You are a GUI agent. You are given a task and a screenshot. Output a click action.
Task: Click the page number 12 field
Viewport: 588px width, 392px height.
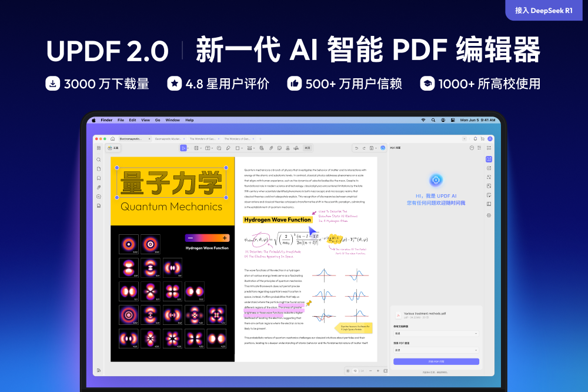[x=355, y=371]
